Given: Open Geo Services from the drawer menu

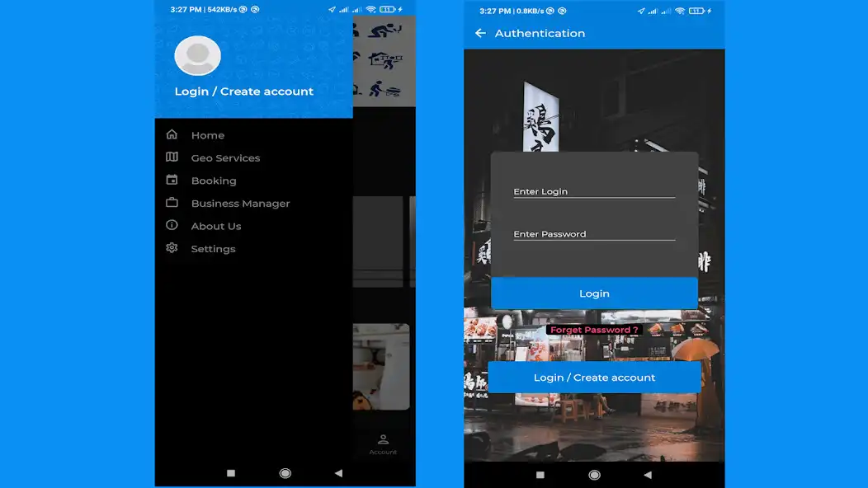Looking at the screenshot, I should tap(225, 158).
